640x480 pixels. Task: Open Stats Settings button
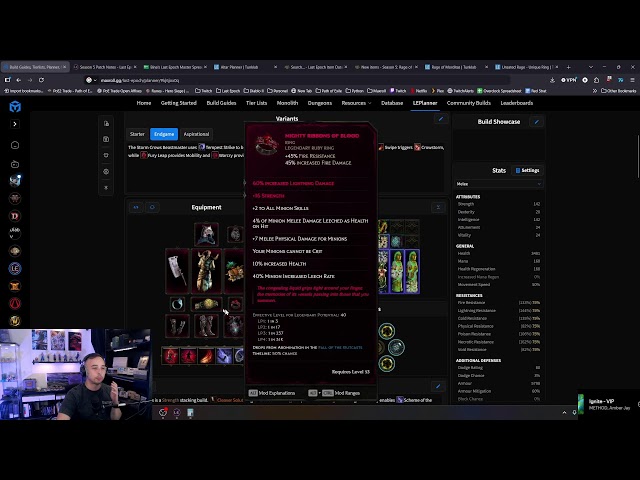[x=527, y=170]
